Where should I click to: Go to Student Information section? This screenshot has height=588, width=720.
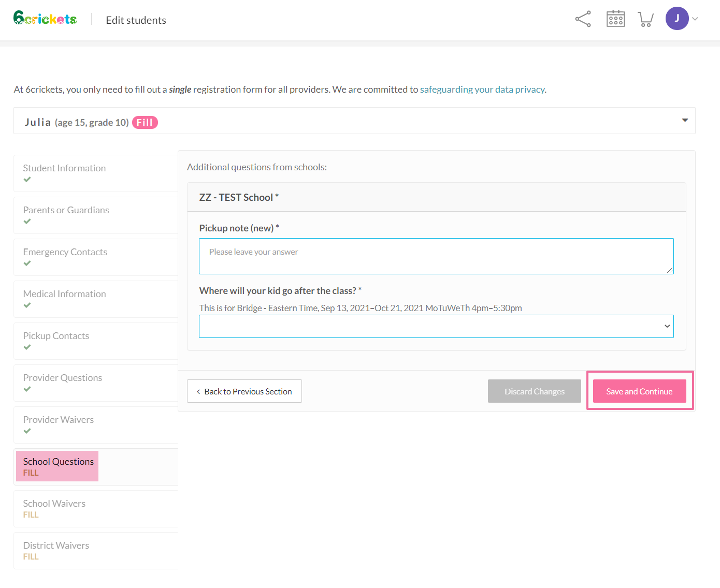coord(64,168)
